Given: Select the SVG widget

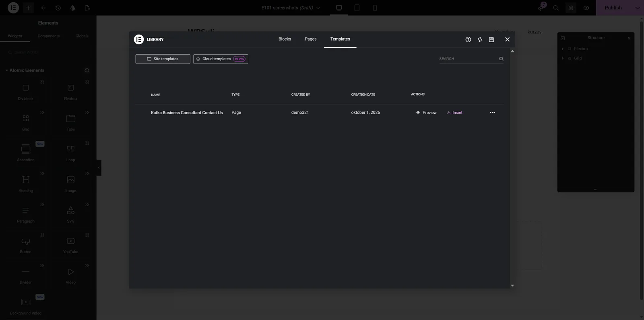Looking at the screenshot, I should click(x=70, y=214).
